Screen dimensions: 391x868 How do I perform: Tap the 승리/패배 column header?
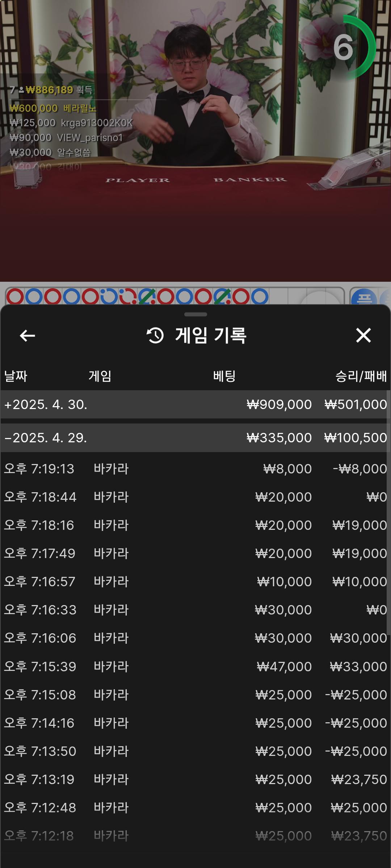(361, 376)
